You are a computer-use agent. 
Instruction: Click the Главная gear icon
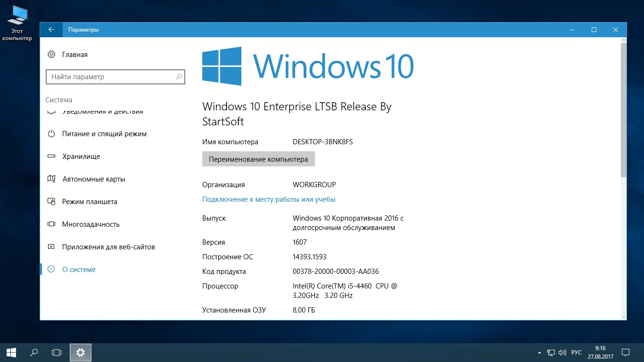[51, 55]
